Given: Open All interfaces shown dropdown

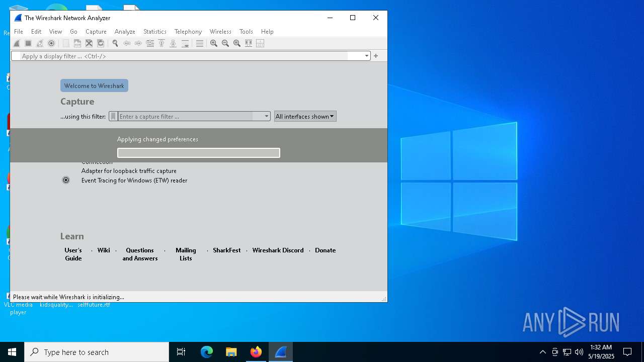Looking at the screenshot, I should coord(305,116).
